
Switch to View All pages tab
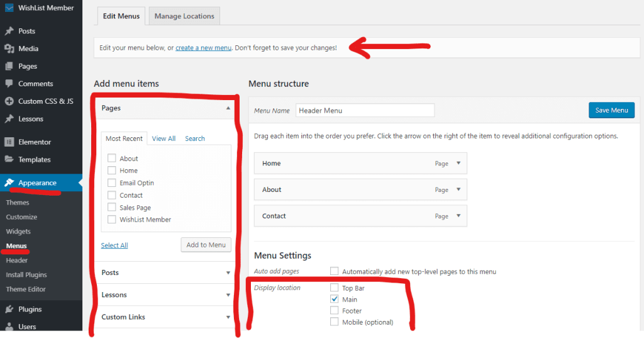click(x=164, y=138)
